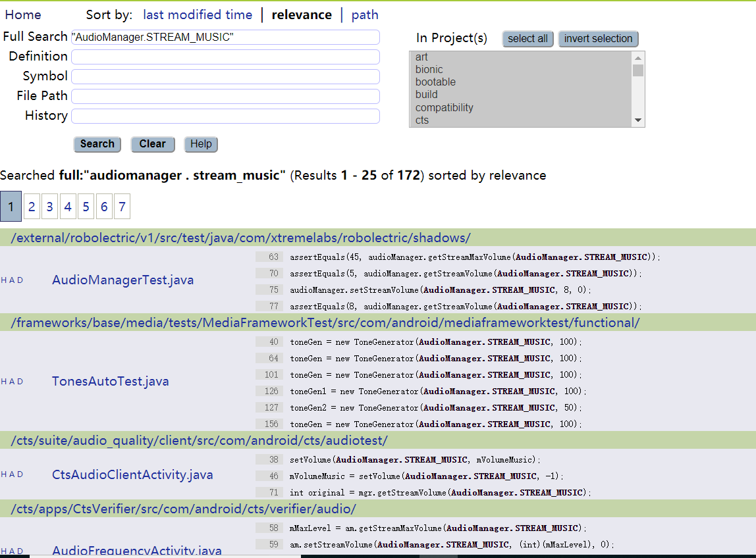Select all projects

[527, 39]
